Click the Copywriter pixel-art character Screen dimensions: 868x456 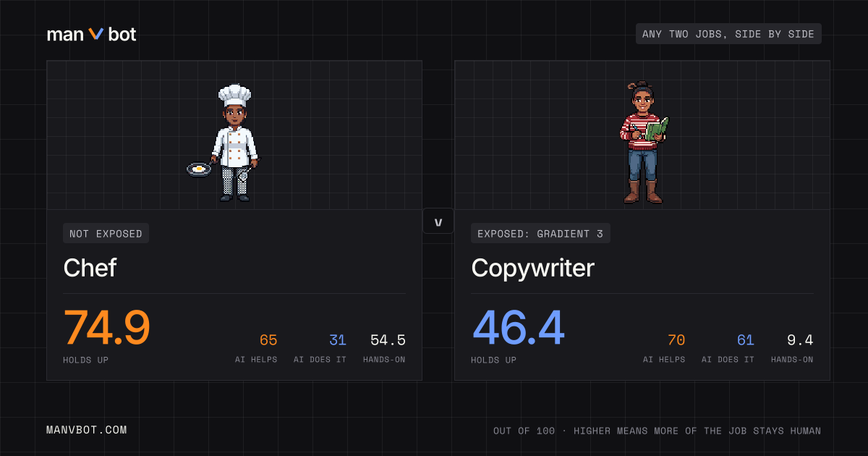643,143
